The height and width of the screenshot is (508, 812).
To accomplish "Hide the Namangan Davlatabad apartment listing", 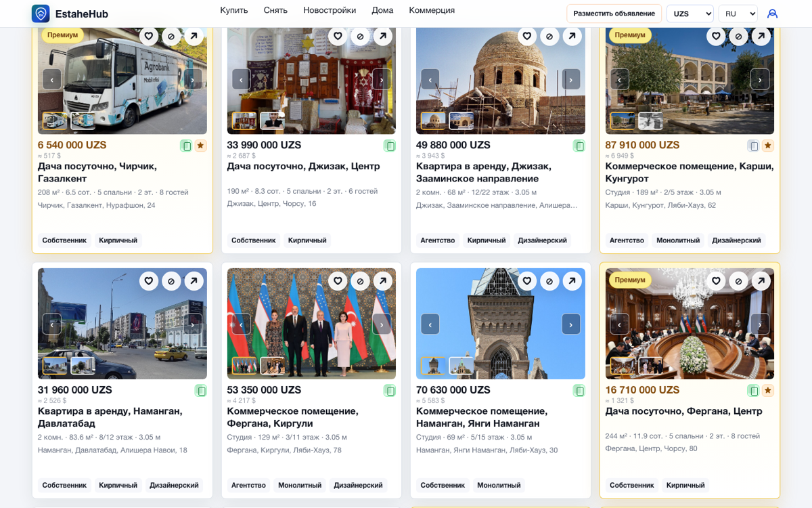I will coord(171,280).
